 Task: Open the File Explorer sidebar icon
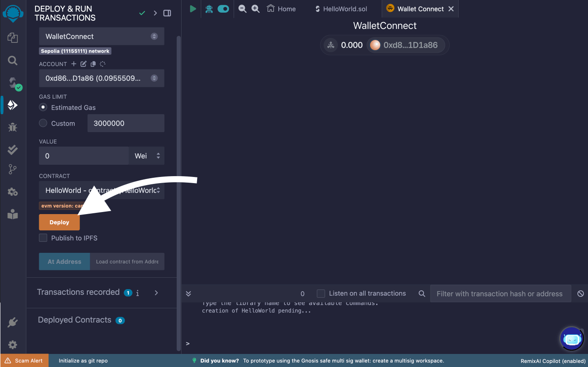pos(13,38)
